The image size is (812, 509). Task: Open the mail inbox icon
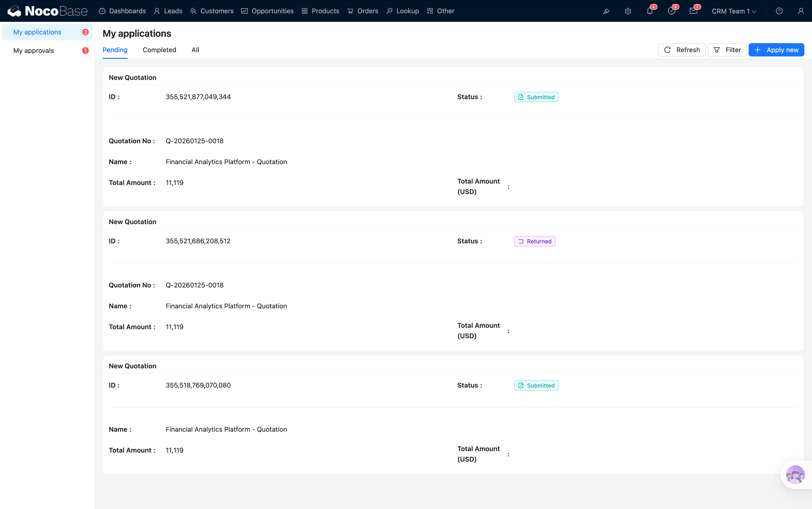tap(693, 11)
